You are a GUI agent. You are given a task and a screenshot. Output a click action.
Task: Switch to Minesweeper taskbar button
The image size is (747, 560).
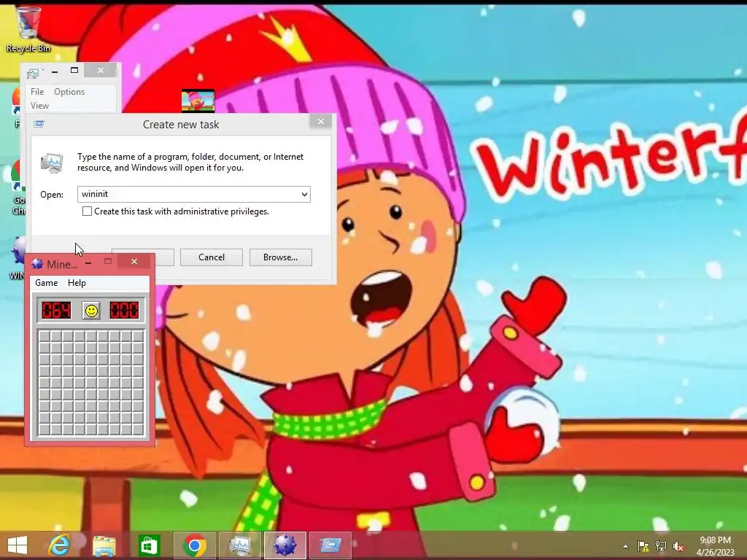tap(285, 545)
